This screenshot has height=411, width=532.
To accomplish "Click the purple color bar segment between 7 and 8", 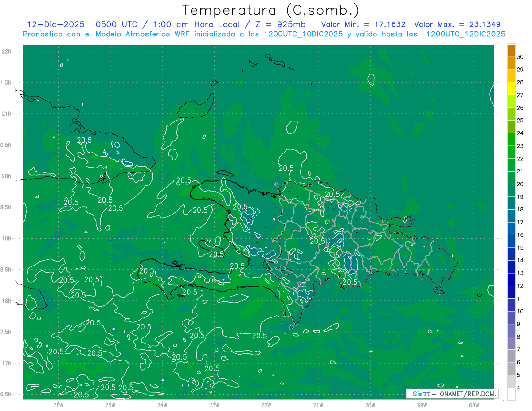I will pos(511,343).
